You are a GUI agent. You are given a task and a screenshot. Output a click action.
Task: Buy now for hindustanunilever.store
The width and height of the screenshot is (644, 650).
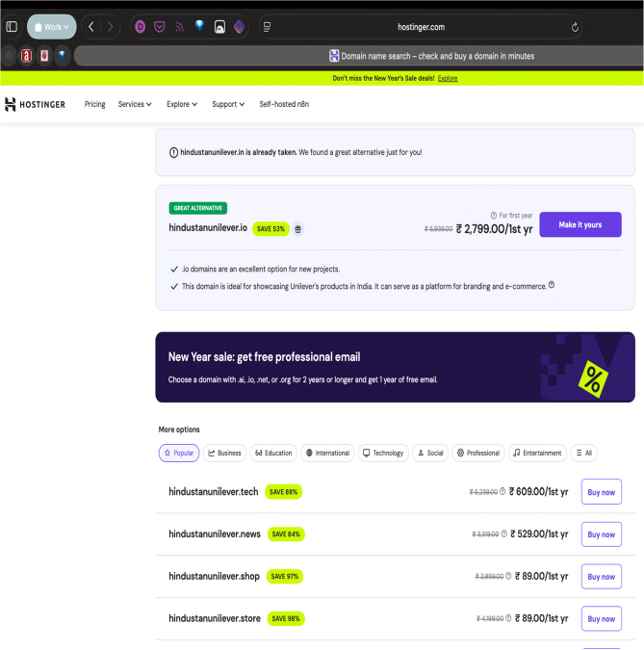602,619
